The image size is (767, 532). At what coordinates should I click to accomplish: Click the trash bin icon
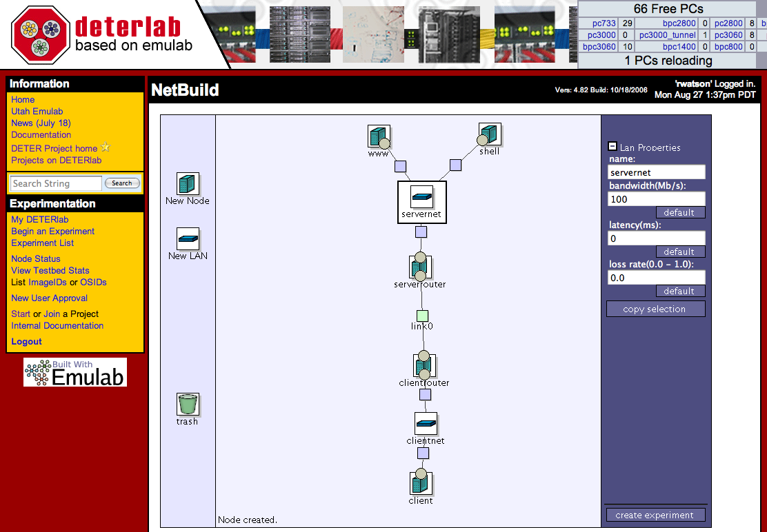pos(188,405)
